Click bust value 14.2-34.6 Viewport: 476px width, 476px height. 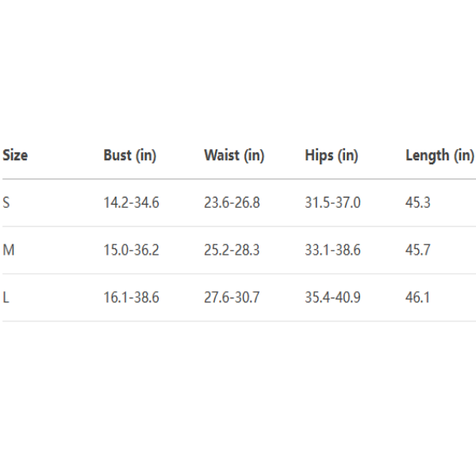pos(131,203)
